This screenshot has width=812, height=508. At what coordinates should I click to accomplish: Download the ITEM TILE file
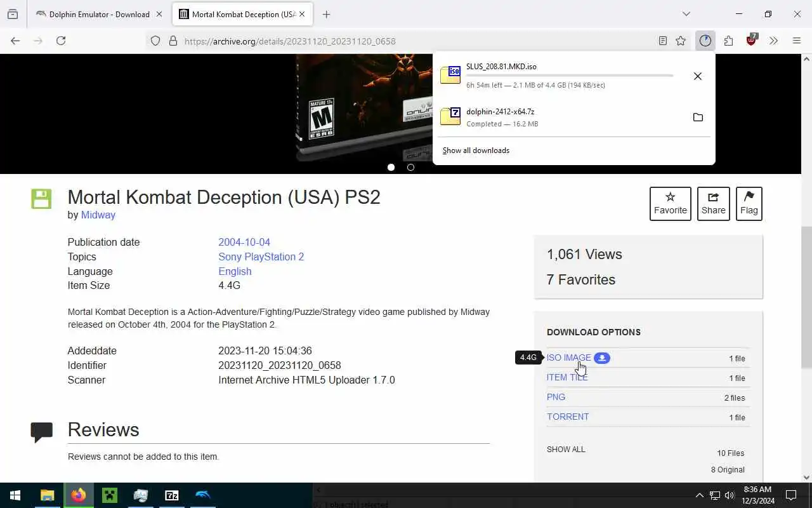tap(567, 378)
